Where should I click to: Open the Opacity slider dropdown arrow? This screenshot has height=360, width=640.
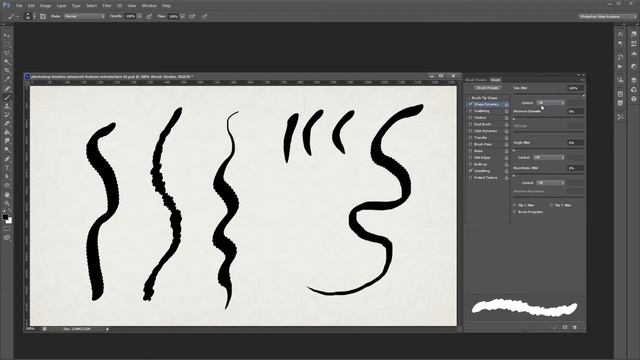(x=140, y=16)
